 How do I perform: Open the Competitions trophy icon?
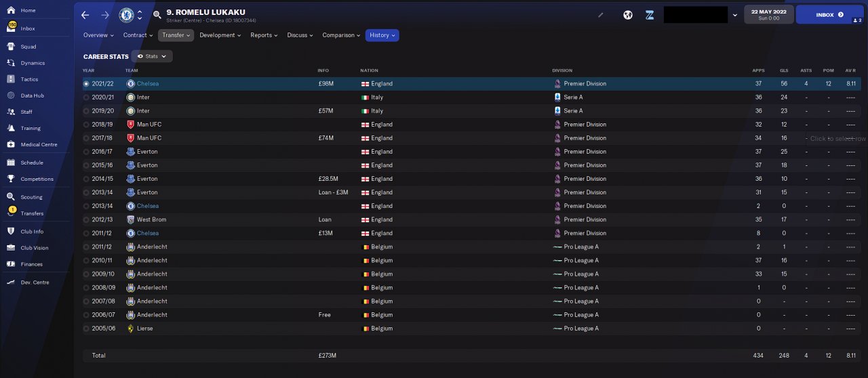click(x=11, y=179)
